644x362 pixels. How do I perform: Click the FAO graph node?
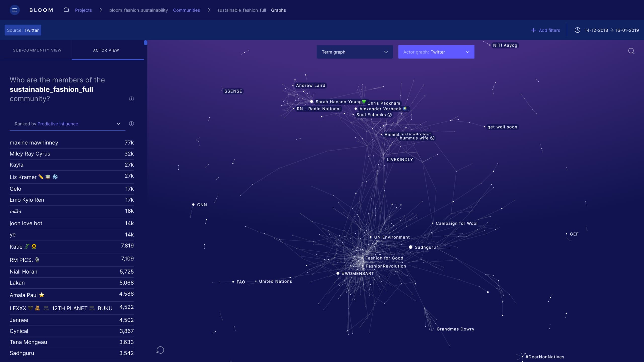233,282
